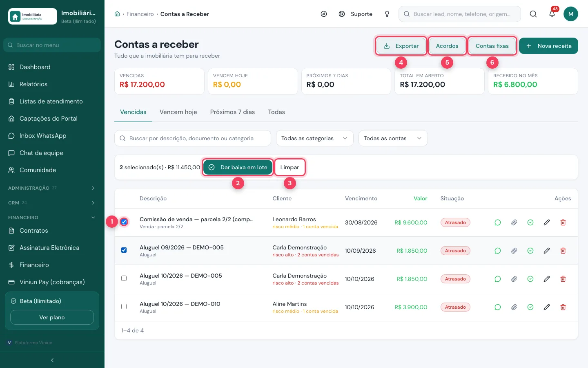Open the Todas as categorias dropdown
Image resolution: width=588 pixels, height=368 pixels.
[314, 138]
